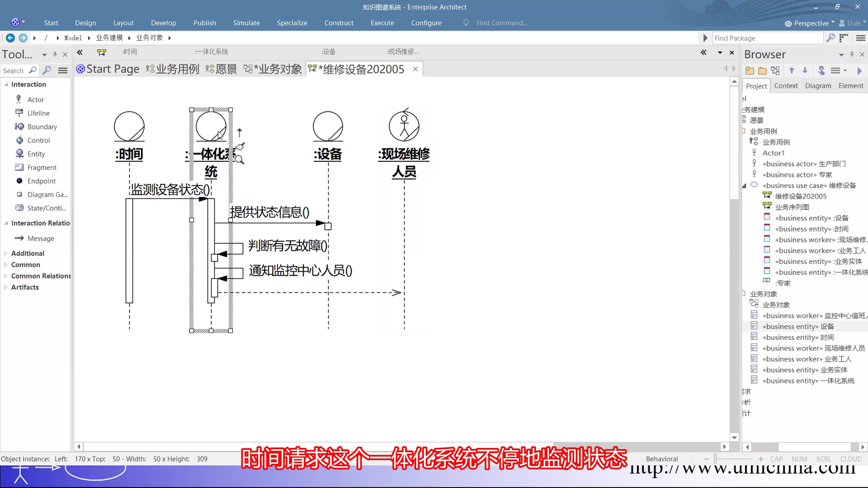The height and width of the screenshot is (488, 868).
Task: Open the Perspective dropdown
Action: coord(810,23)
